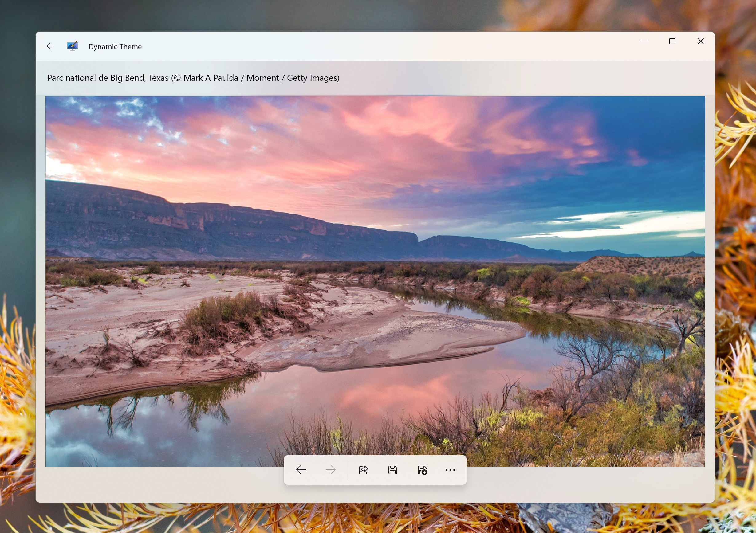Go to next image with right arrow

pos(330,470)
